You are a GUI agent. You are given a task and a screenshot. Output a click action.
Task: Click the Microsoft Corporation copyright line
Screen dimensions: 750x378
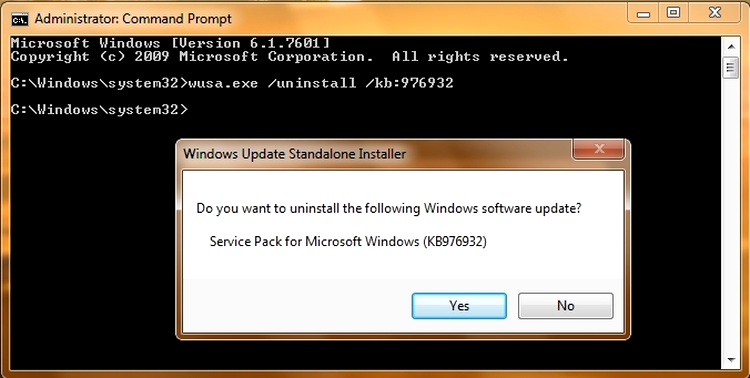point(289,57)
